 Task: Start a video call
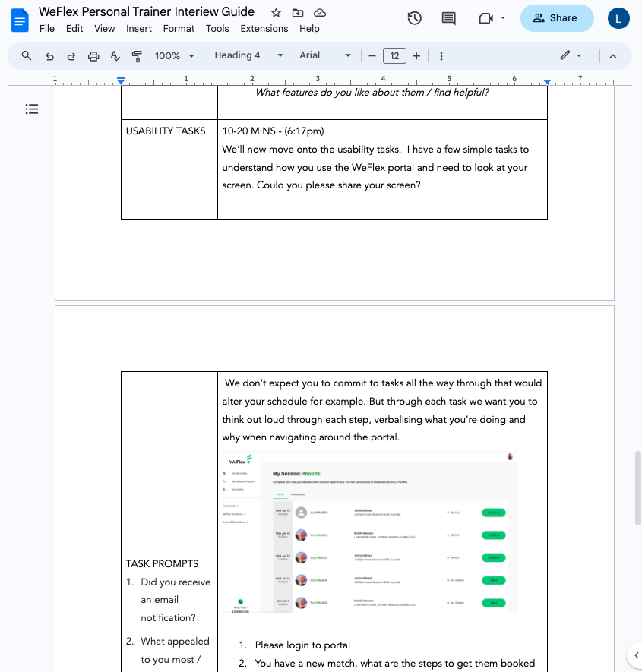point(486,18)
